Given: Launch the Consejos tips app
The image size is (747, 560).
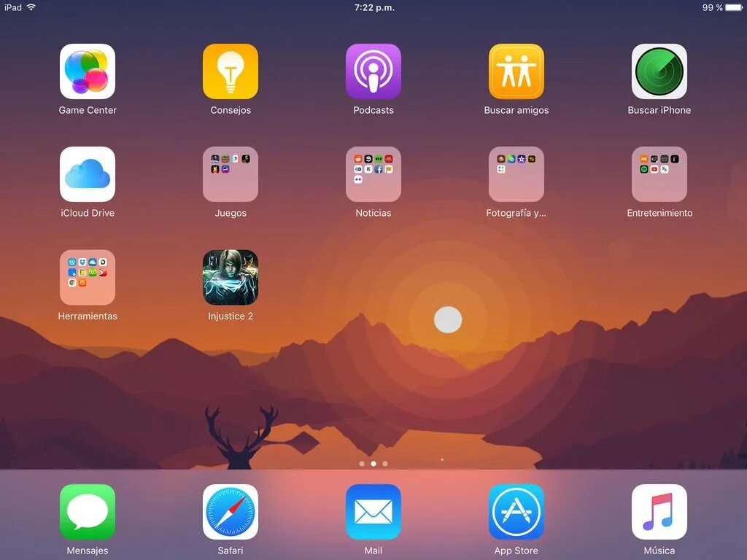Looking at the screenshot, I should coord(230,71).
